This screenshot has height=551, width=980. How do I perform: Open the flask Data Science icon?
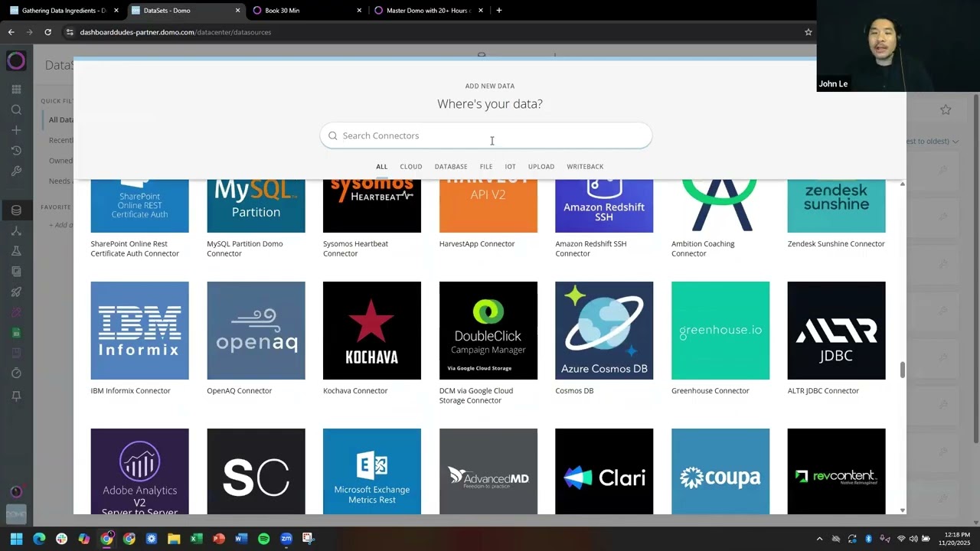coord(16,251)
